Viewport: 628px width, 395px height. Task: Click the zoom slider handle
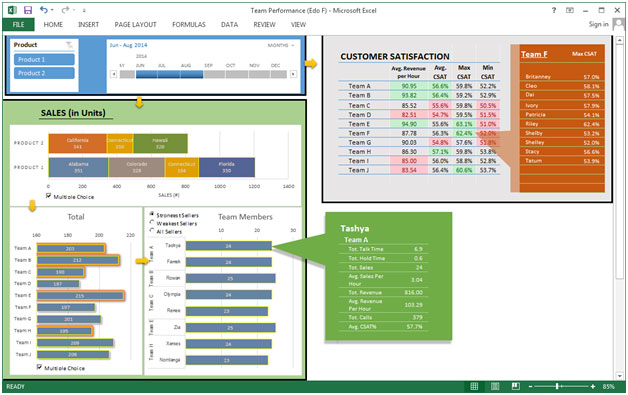click(557, 386)
